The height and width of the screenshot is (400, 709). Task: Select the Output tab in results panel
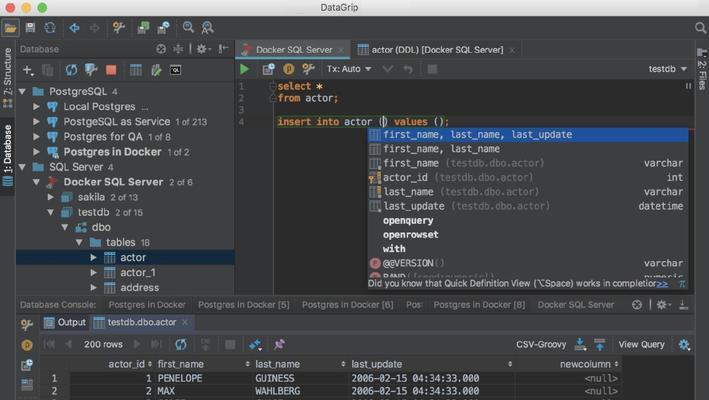coord(65,322)
